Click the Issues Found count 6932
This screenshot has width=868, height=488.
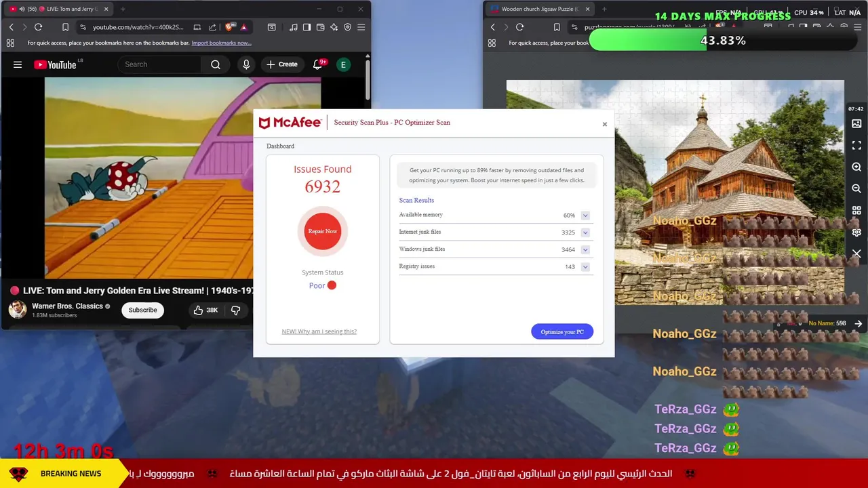(323, 186)
